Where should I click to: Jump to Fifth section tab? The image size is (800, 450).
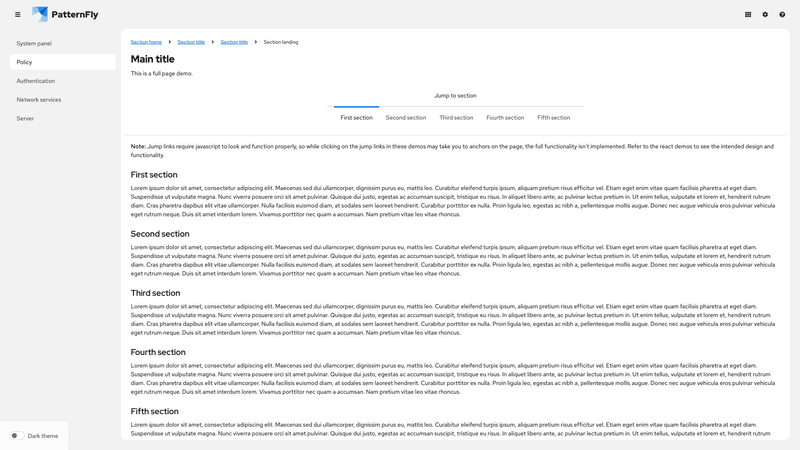554,118
